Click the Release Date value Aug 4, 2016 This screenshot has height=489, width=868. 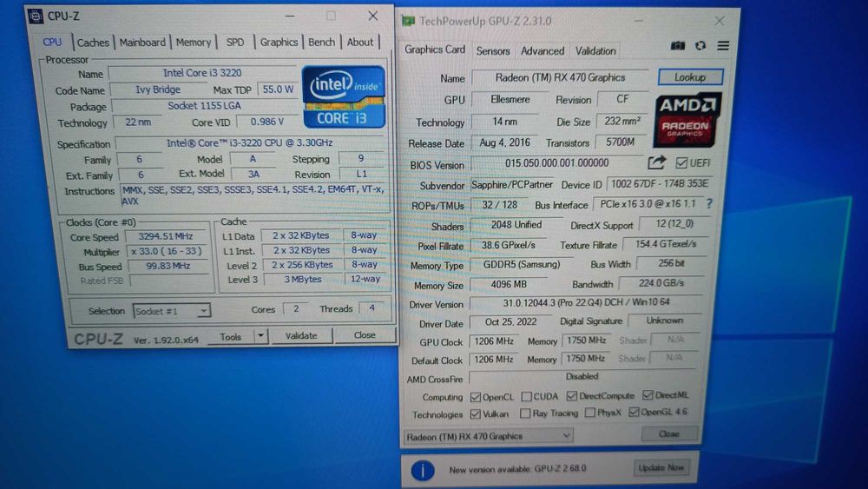point(504,143)
